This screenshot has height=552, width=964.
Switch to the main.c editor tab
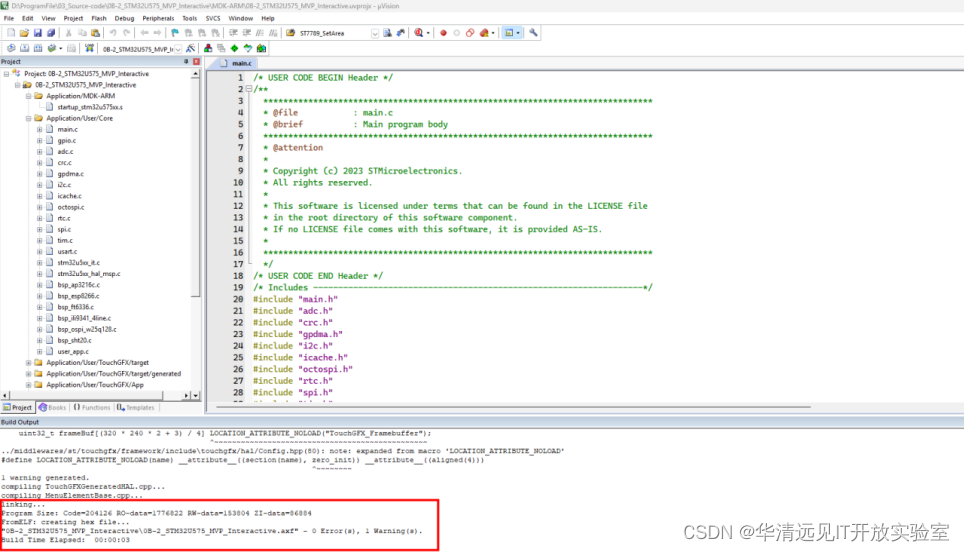[x=237, y=63]
